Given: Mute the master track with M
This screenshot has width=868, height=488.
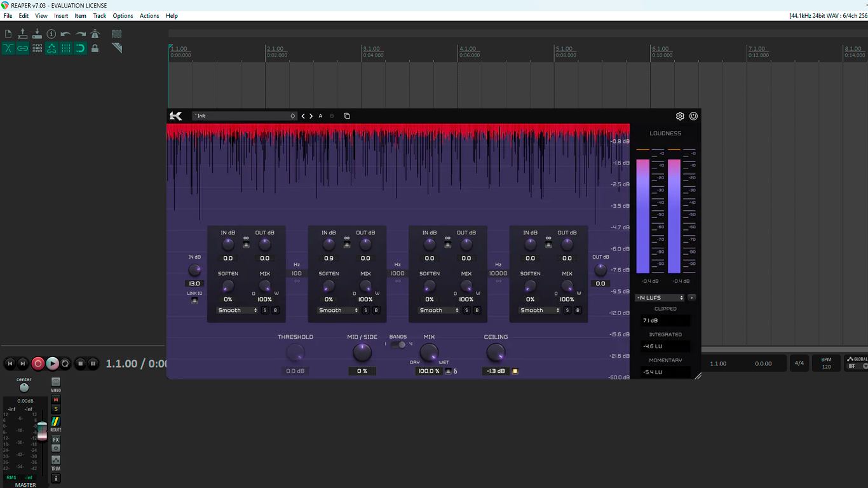Looking at the screenshot, I should click(56, 400).
